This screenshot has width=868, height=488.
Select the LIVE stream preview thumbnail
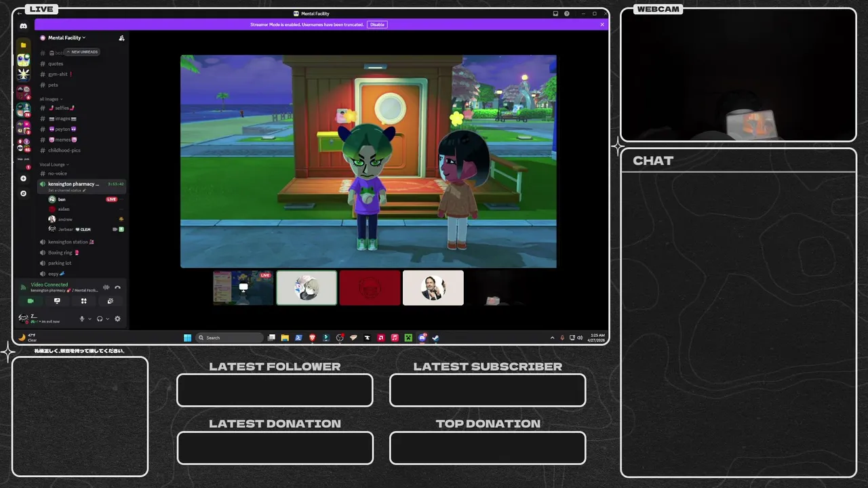[x=243, y=288]
